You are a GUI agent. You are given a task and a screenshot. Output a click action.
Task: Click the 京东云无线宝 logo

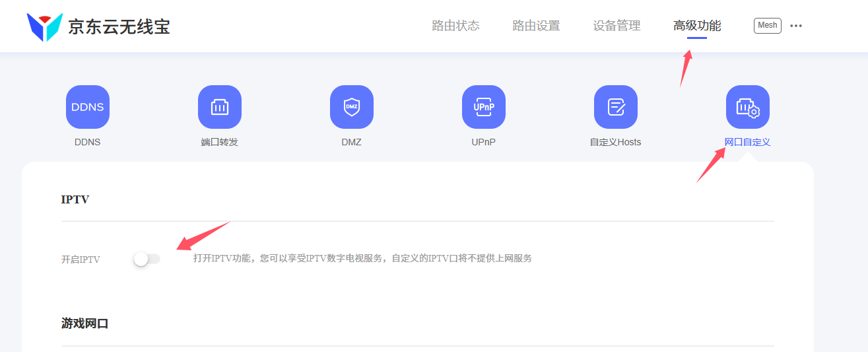pos(45,26)
